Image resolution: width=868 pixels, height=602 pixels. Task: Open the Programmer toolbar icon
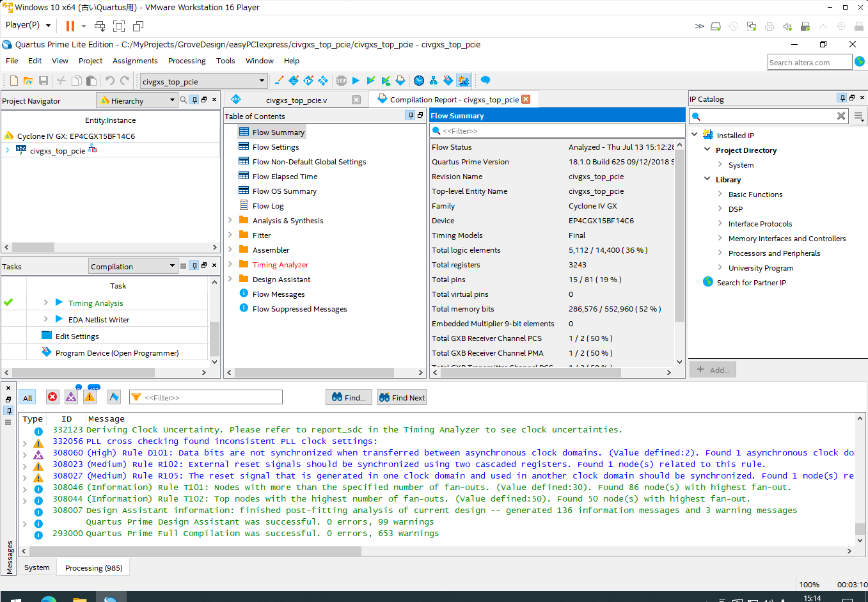pyautogui.click(x=448, y=81)
